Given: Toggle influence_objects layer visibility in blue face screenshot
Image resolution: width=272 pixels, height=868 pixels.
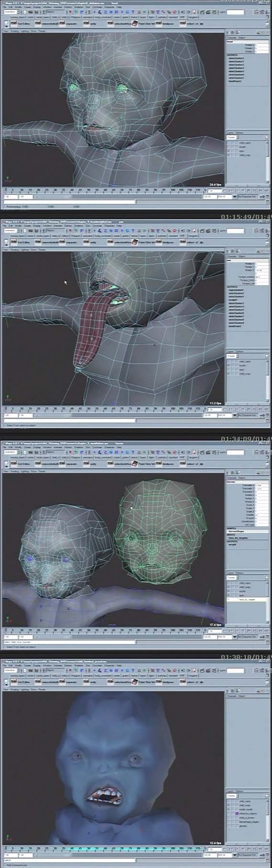Looking at the screenshot, I should [228, 812].
